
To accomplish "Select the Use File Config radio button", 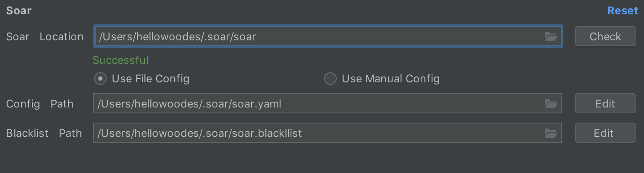I will [x=100, y=79].
